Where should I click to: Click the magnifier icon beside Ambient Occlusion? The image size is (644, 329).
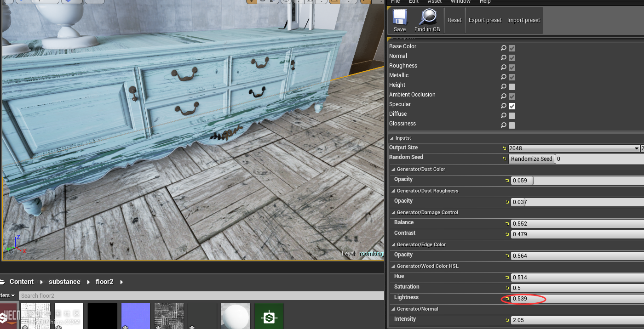pyautogui.click(x=504, y=96)
